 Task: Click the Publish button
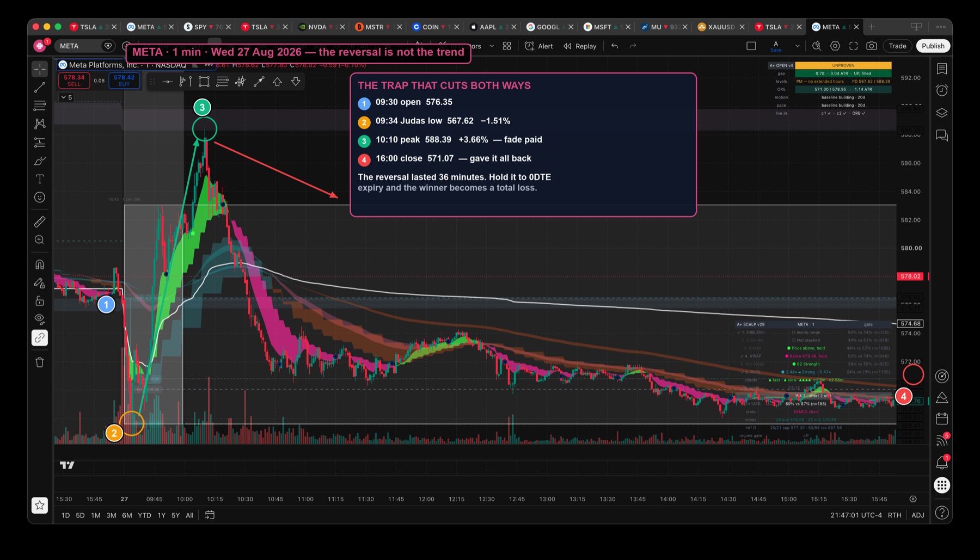933,46
